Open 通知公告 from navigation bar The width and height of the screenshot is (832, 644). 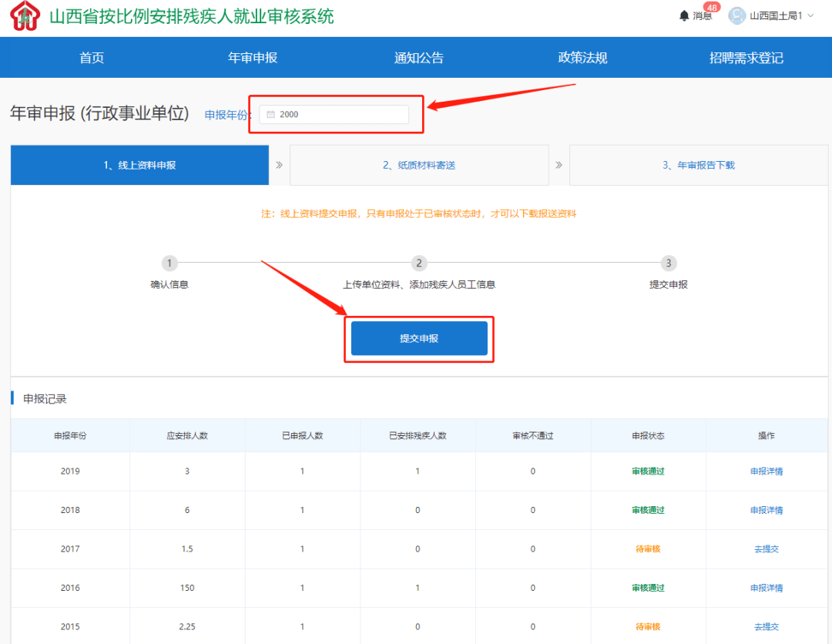[419, 58]
